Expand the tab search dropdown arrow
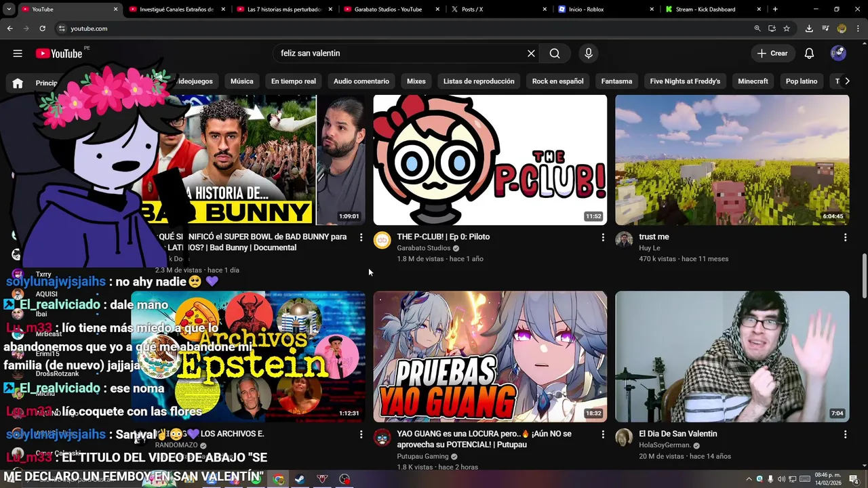 pos(9,9)
